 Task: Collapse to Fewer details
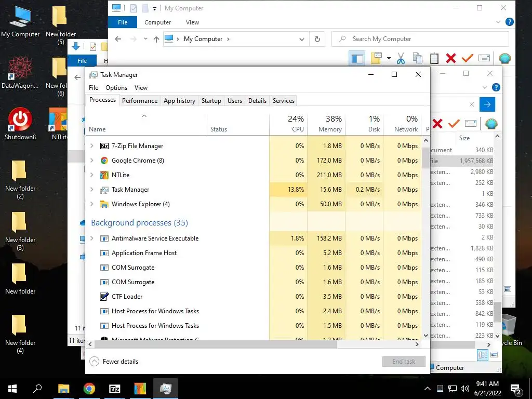[x=114, y=362]
